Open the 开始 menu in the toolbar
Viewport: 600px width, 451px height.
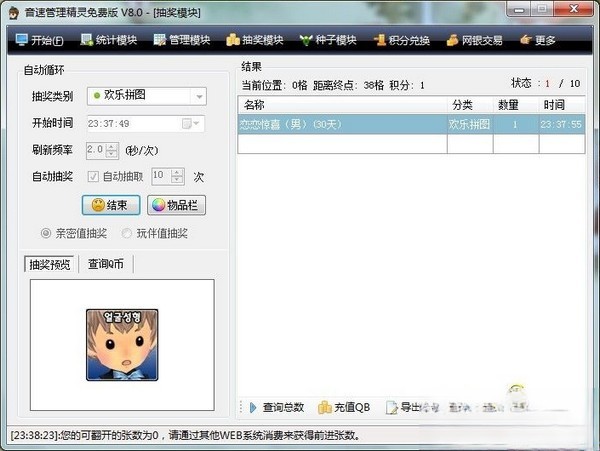coord(40,41)
